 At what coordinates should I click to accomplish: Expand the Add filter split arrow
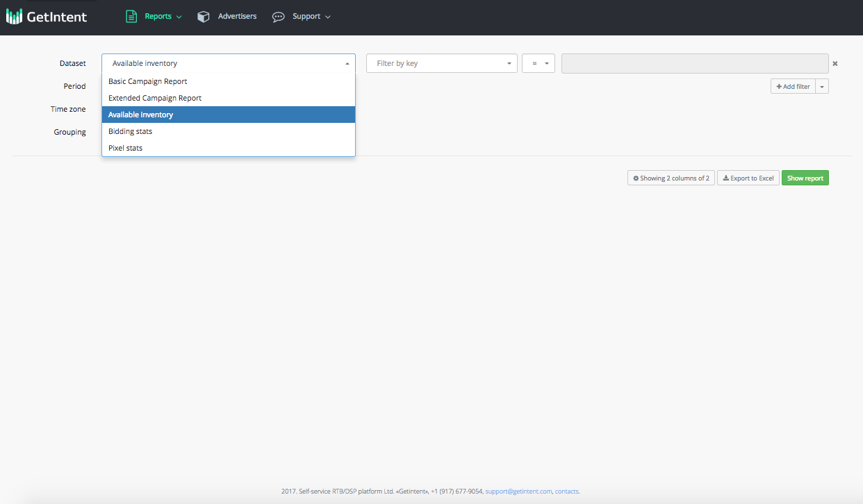[x=822, y=86]
